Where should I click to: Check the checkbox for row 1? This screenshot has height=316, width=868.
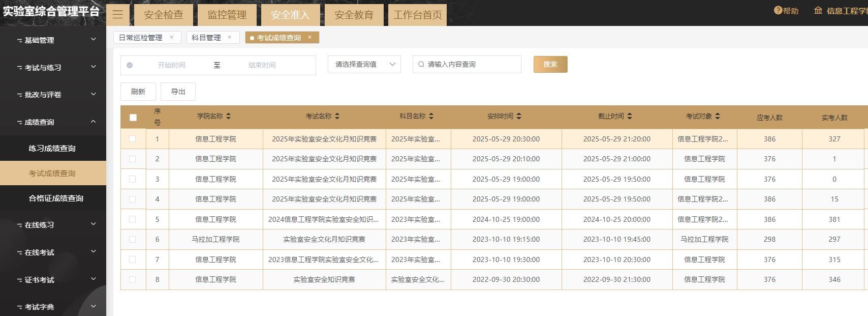coord(133,139)
